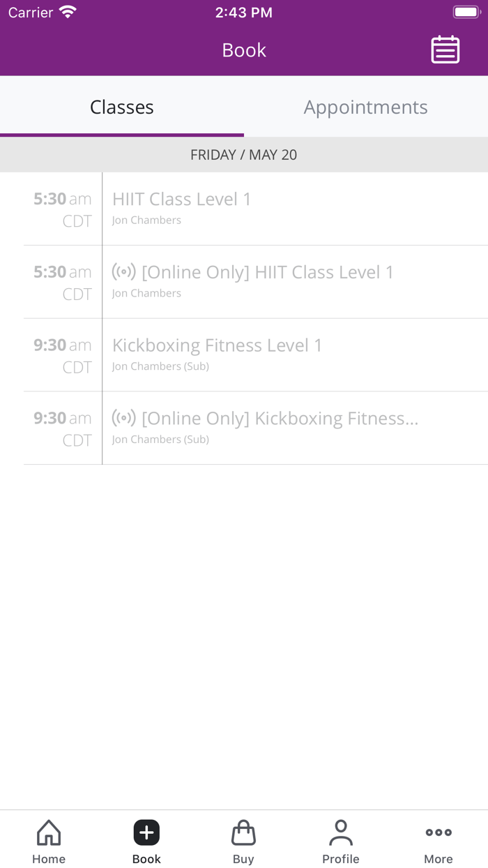Tap the More ellipsis icon
Screen dimensions: 488x868
438,832
